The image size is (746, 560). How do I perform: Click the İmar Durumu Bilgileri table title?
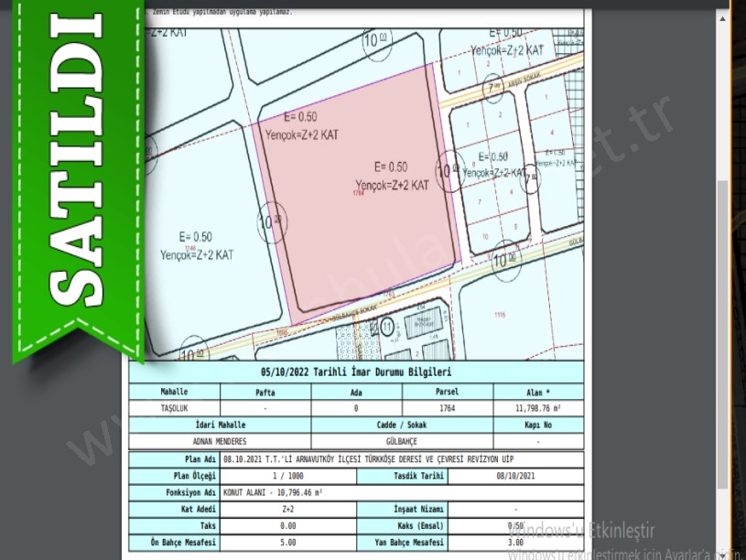tap(355, 372)
